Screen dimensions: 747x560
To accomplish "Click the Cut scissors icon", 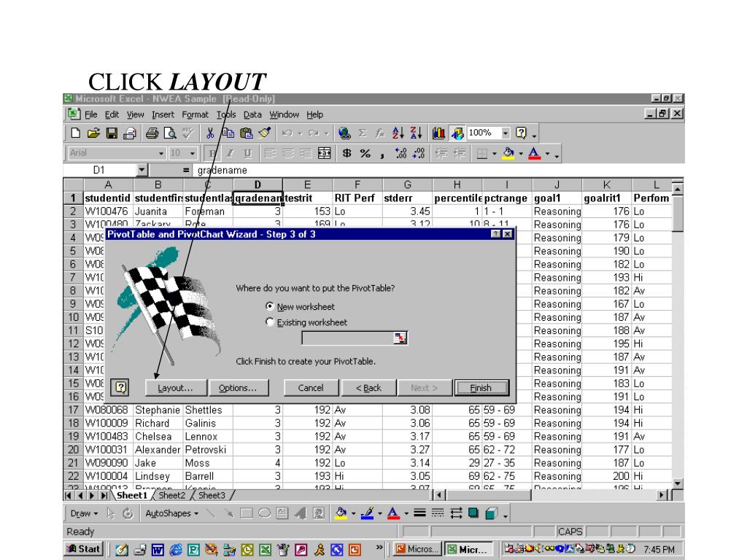I will (210, 133).
